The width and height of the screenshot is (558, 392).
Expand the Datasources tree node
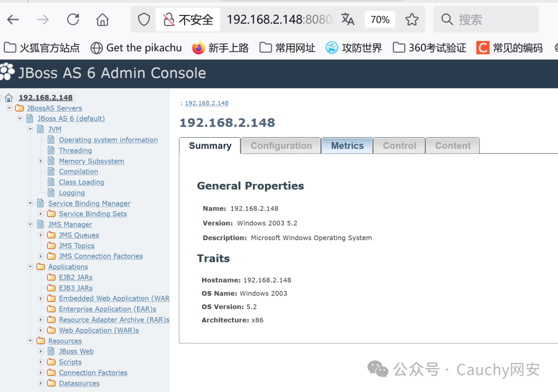coord(41,383)
